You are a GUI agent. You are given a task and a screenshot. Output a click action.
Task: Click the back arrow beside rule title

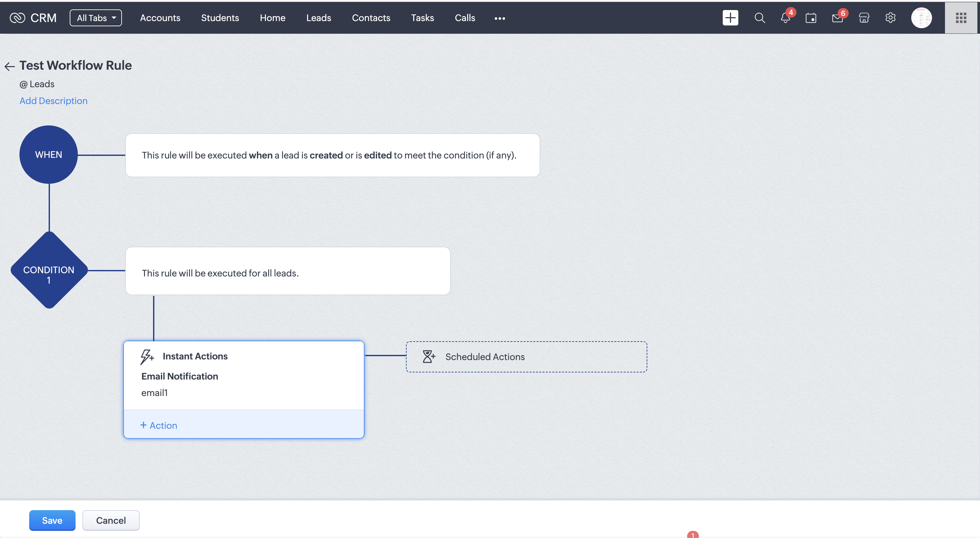[x=9, y=66]
